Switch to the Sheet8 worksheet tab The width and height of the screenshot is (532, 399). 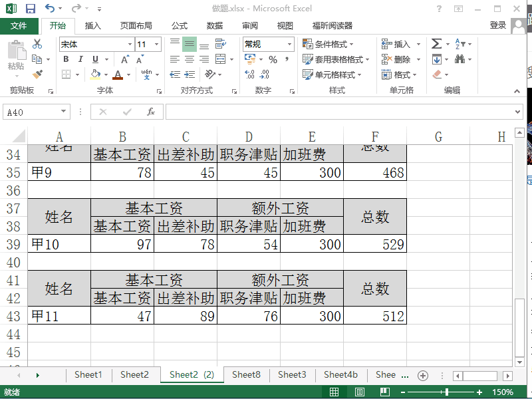point(246,374)
